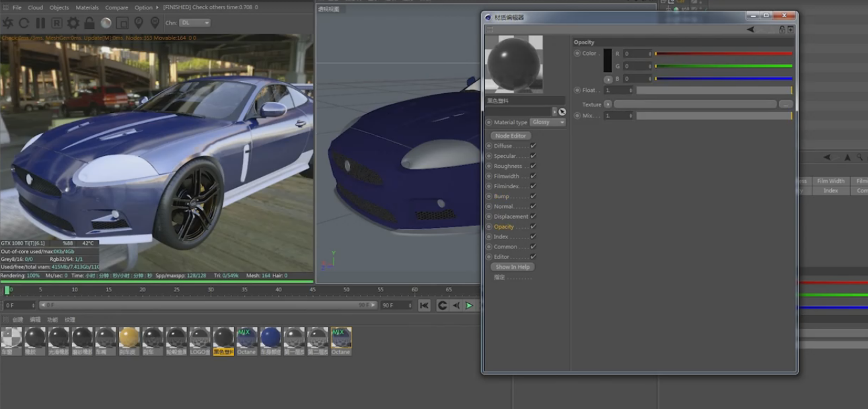Toggle the camera lock padlock icon

pos(89,23)
